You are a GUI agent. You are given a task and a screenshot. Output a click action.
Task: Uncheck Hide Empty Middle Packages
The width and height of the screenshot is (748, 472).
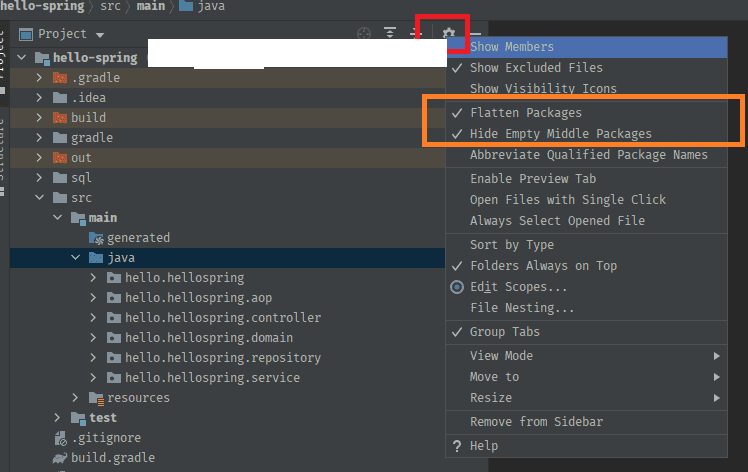click(587, 134)
